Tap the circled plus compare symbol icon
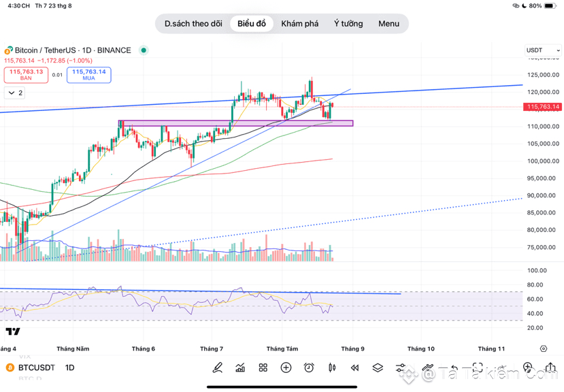This screenshot has width=564, height=392. point(286,367)
